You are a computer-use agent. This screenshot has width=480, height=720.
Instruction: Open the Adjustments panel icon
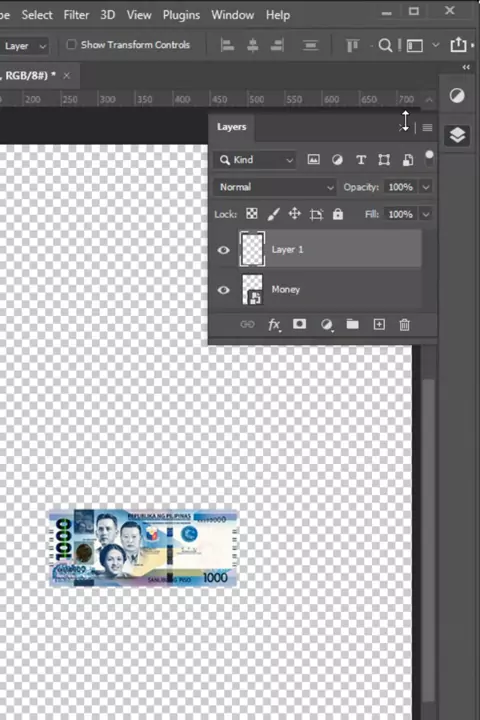[x=457, y=96]
